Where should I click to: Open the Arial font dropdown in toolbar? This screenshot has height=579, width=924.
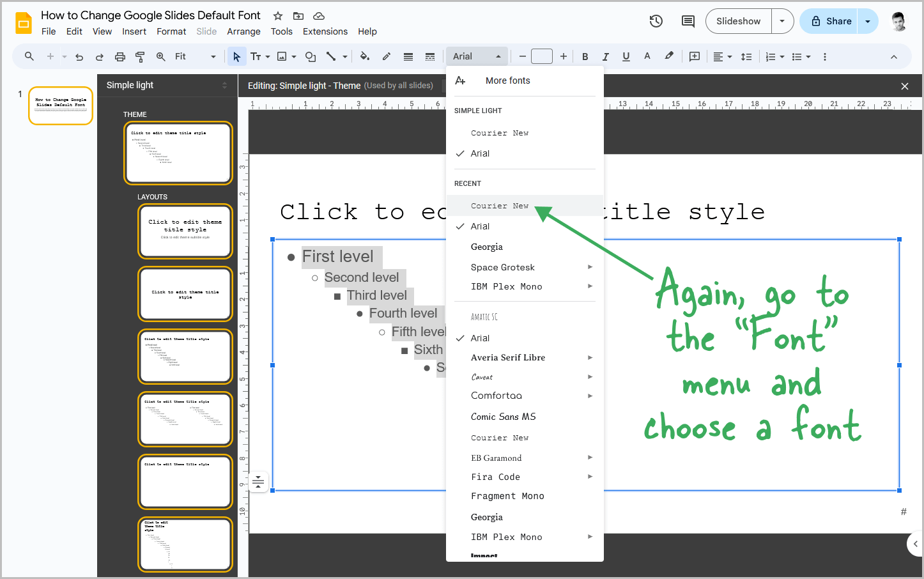pyautogui.click(x=477, y=56)
